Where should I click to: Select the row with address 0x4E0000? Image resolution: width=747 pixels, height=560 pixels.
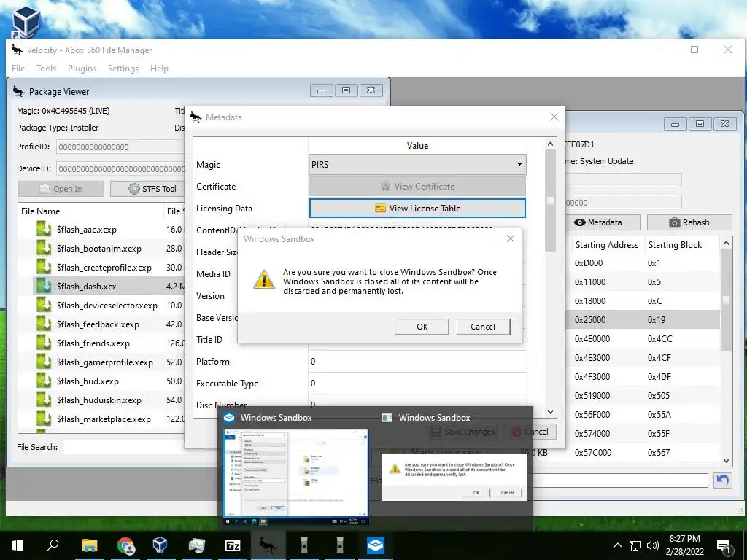coord(643,339)
